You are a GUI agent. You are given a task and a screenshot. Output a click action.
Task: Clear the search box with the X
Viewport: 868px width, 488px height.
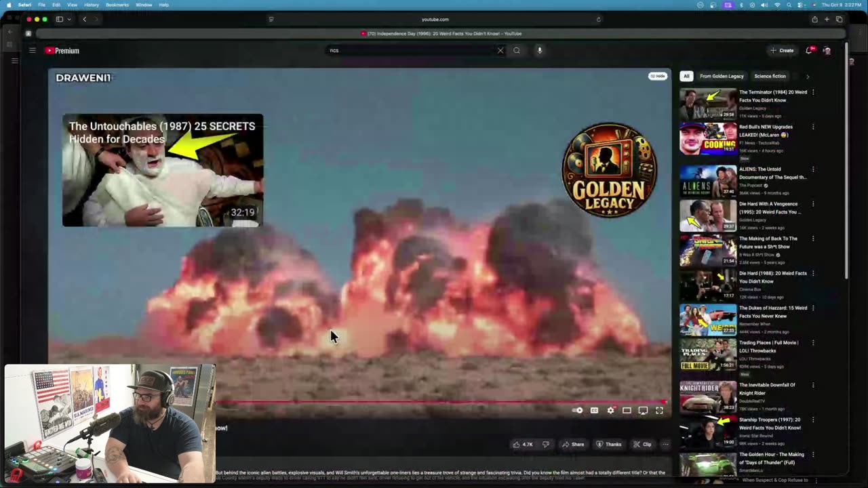tap(500, 50)
